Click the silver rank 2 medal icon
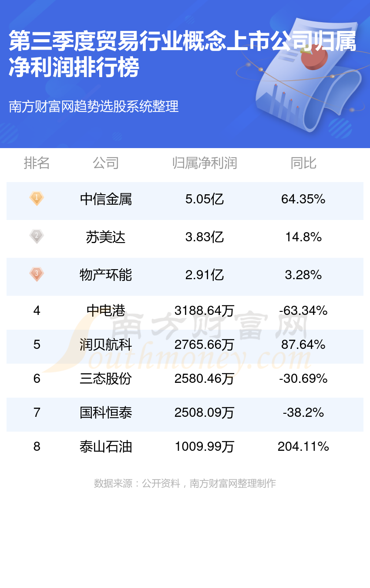Image resolution: width=370 pixels, height=588 pixels. tap(37, 237)
